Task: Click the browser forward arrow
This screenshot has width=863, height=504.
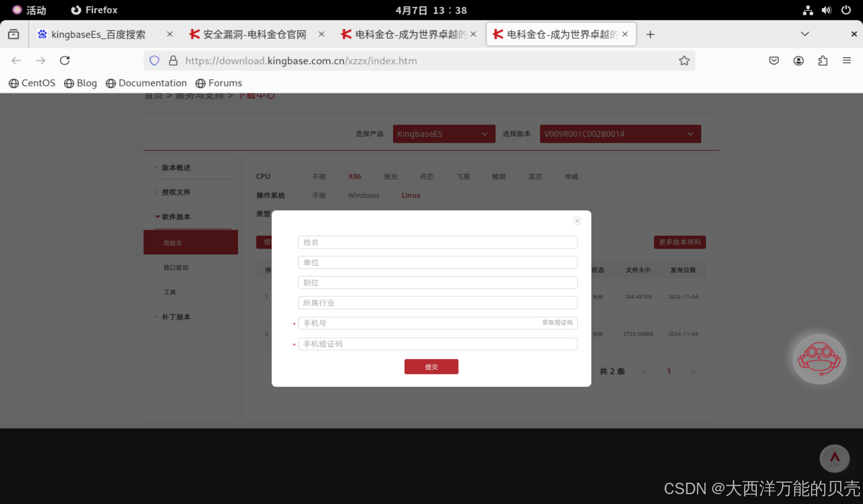Action: 40,61
